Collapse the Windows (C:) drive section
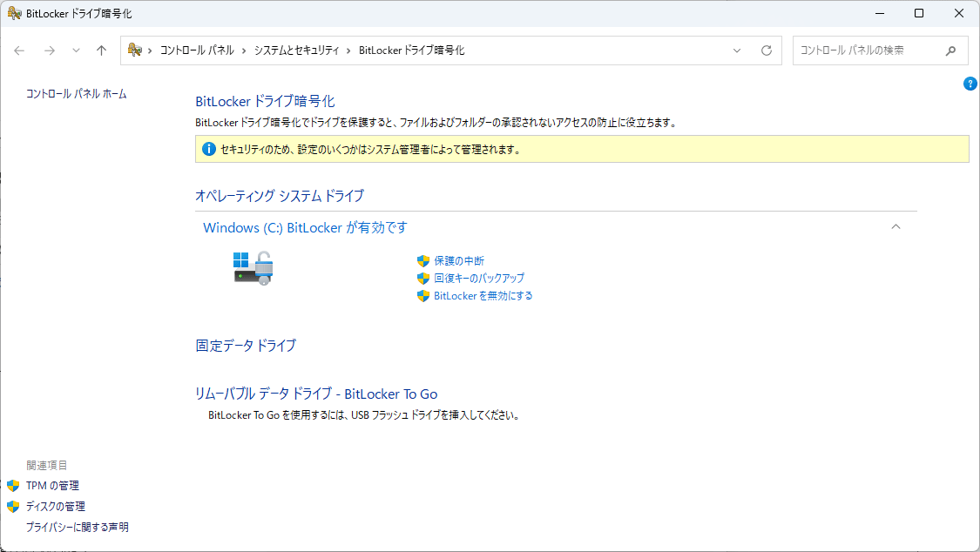980x552 pixels. [896, 227]
